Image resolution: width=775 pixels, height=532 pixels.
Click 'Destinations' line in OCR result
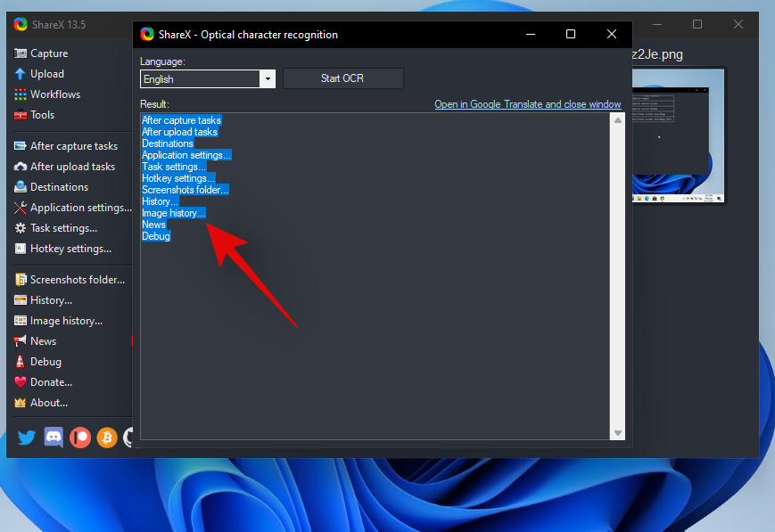coord(168,143)
